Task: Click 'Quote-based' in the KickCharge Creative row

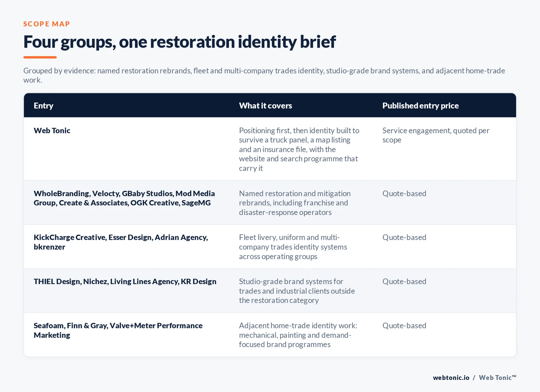Action: pyautogui.click(x=404, y=237)
